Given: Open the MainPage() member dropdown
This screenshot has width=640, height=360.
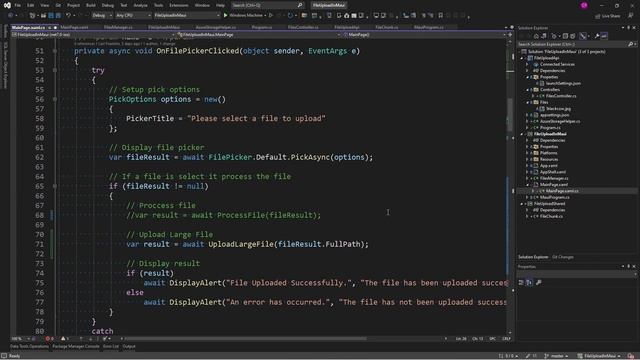Looking at the screenshot, I should [424, 35].
